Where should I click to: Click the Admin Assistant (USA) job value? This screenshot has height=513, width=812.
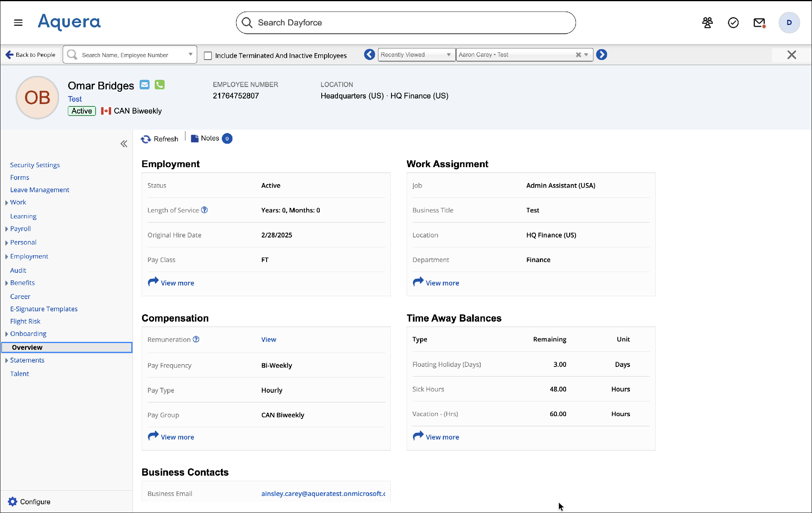(561, 185)
